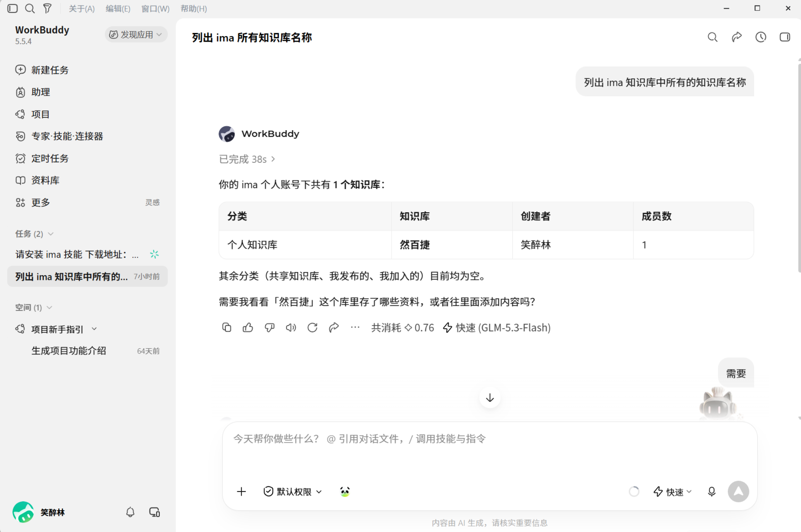Viewport: 801px width, 532px height.
Task: Send the message with arrow button
Action: (x=738, y=492)
